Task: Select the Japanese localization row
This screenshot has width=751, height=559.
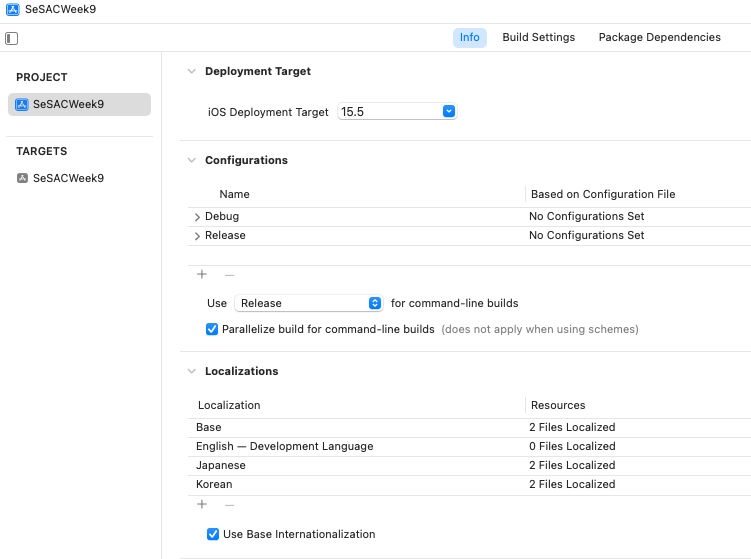Action: click(x=469, y=466)
